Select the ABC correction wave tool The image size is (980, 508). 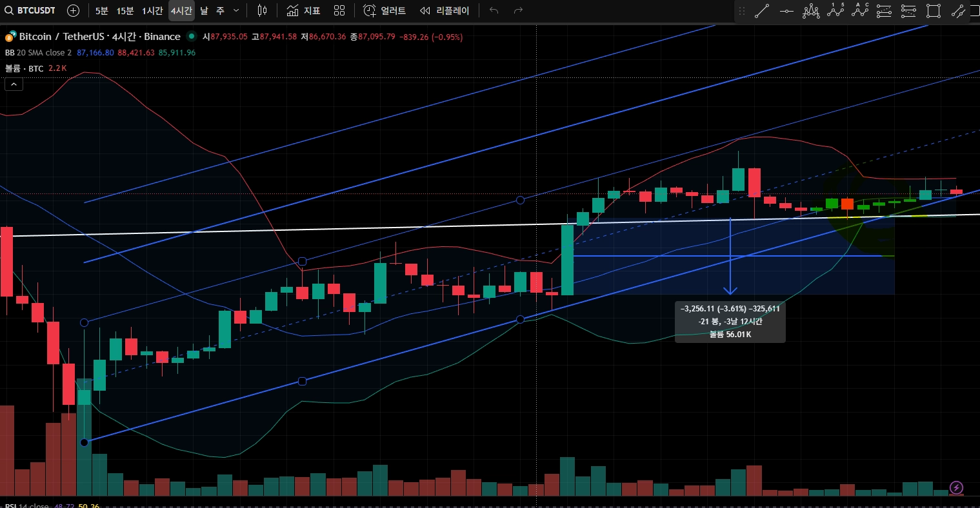tap(860, 11)
